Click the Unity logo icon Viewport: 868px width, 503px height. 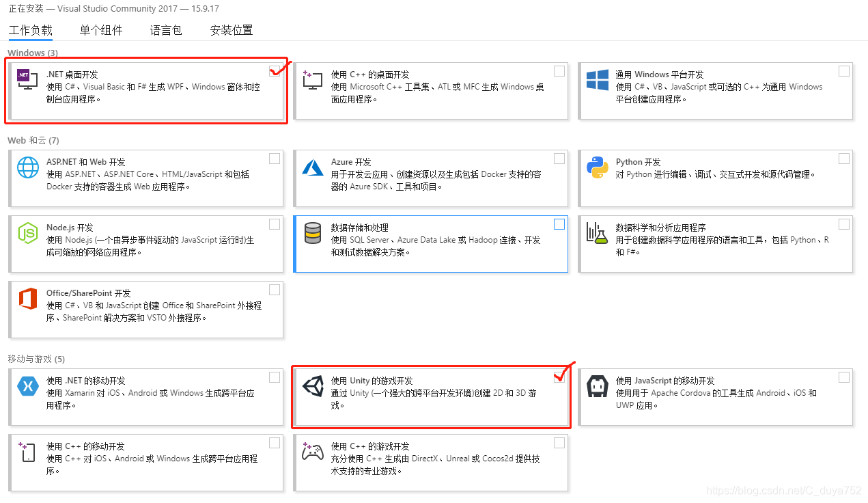click(313, 386)
